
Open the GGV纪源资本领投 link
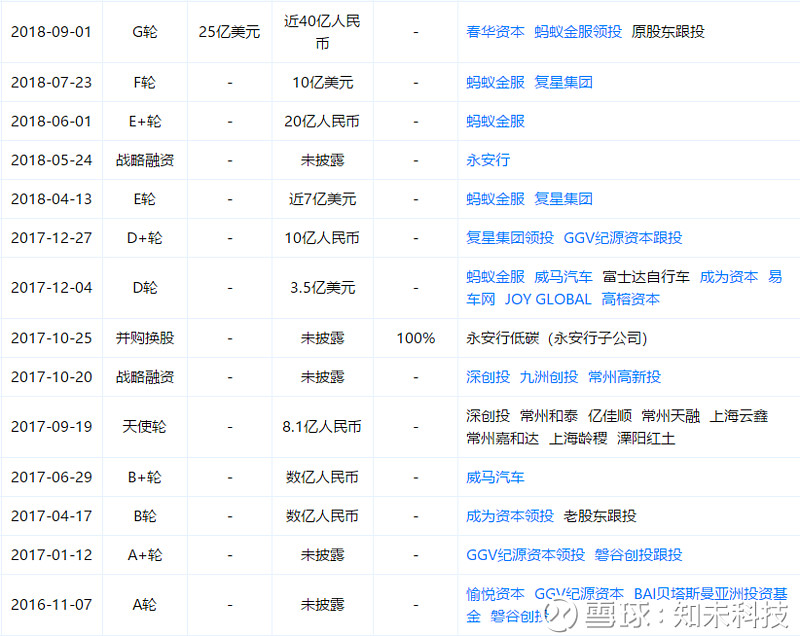pos(526,555)
